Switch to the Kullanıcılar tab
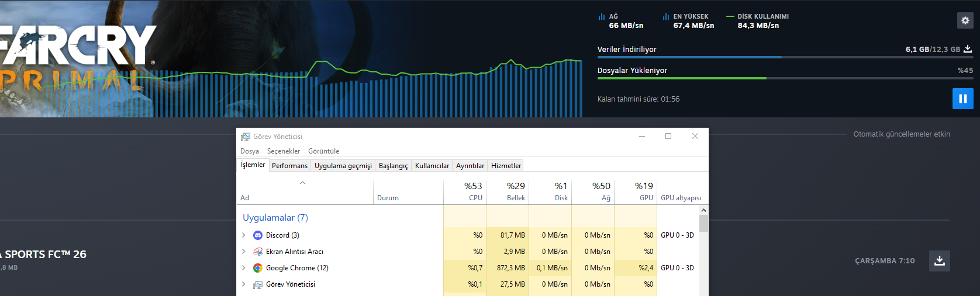 [x=432, y=166]
